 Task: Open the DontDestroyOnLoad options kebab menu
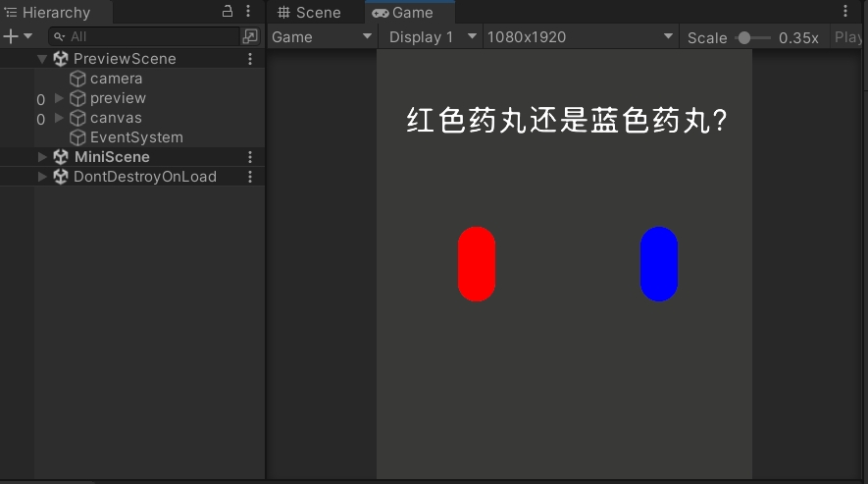click(x=250, y=177)
